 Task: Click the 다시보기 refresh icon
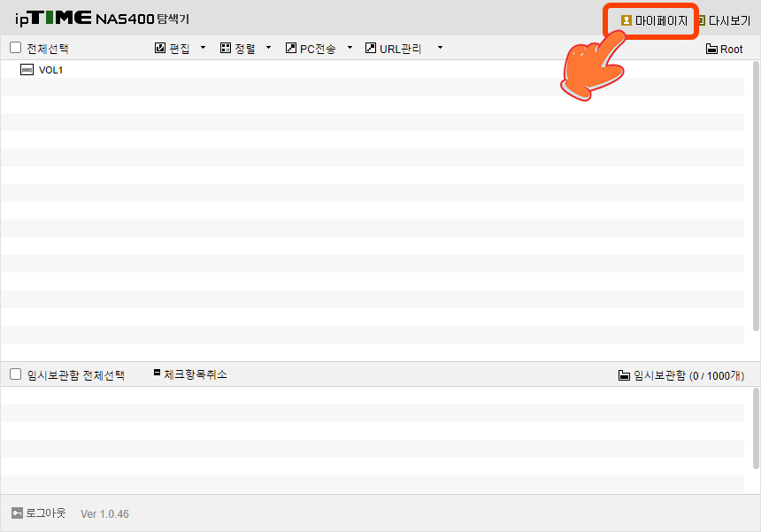click(x=701, y=19)
